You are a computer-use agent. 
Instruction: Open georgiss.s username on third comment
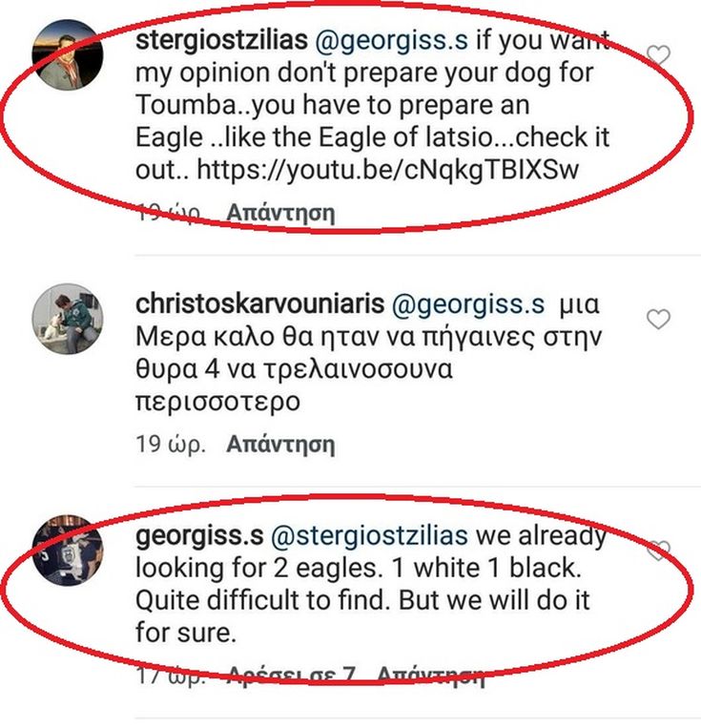(x=200, y=535)
